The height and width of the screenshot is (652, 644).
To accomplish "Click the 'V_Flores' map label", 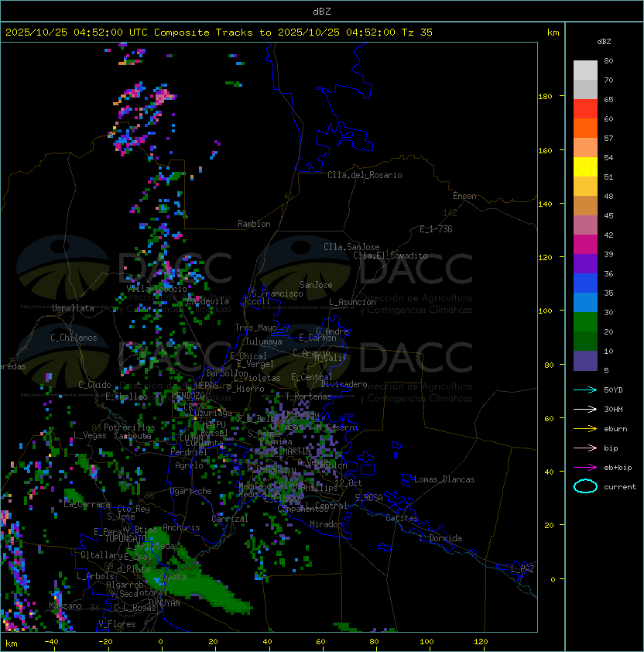I will (x=117, y=624).
